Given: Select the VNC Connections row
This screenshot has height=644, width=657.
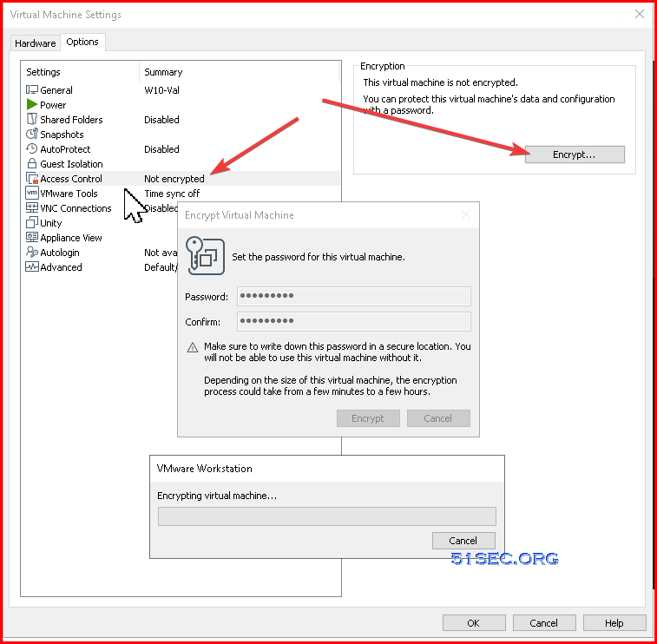Looking at the screenshot, I should coord(101,207).
